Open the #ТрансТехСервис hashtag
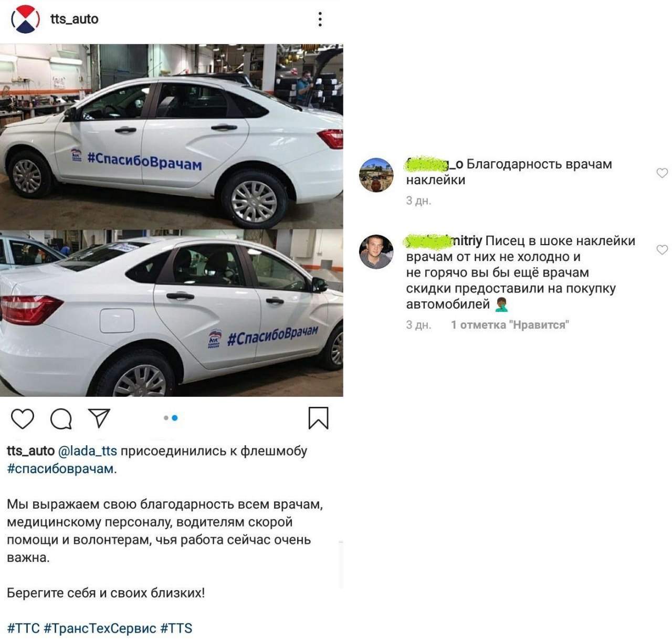 click(100, 628)
